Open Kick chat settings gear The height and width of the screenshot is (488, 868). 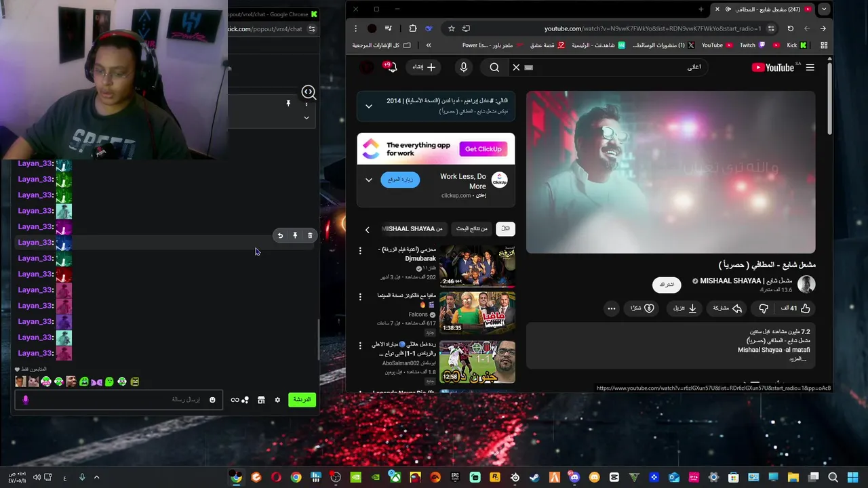[x=277, y=400]
